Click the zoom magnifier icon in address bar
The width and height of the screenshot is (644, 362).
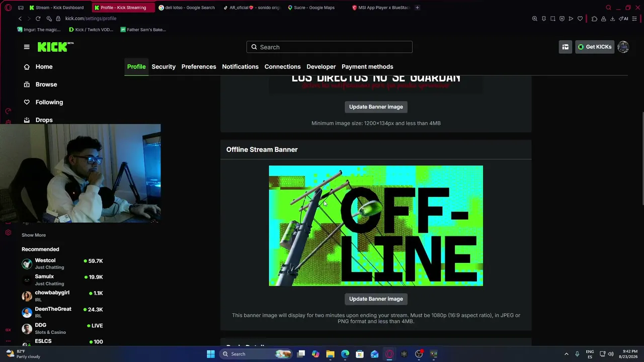535,19
